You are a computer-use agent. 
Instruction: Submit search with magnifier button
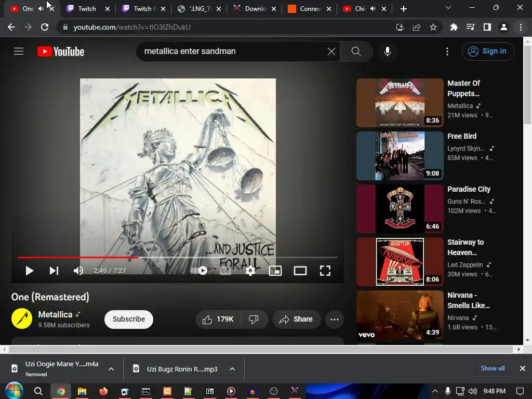pos(356,51)
